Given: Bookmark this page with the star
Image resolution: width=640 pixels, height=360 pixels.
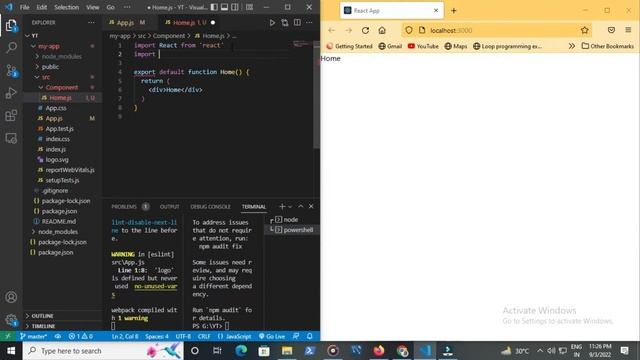Looking at the screenshot, I should pyautogui.click(x=584, y=30).
